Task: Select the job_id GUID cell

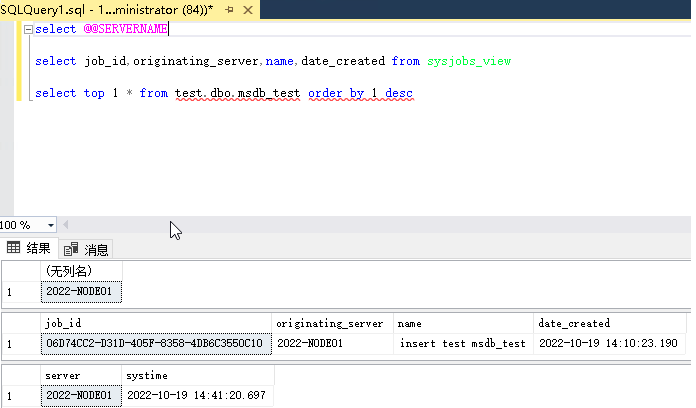Action: point(155,343)
